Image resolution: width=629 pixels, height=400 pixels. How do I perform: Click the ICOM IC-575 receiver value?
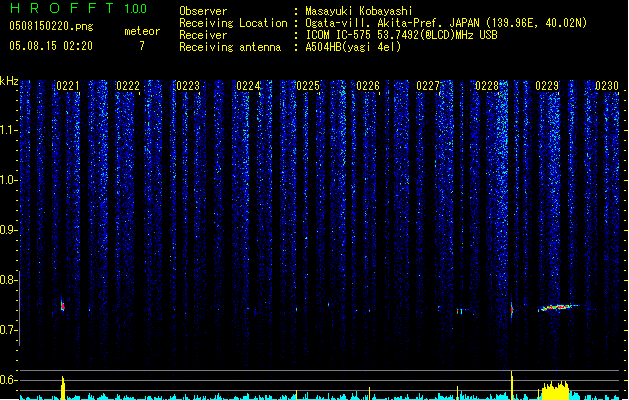[x=401, y=35]
